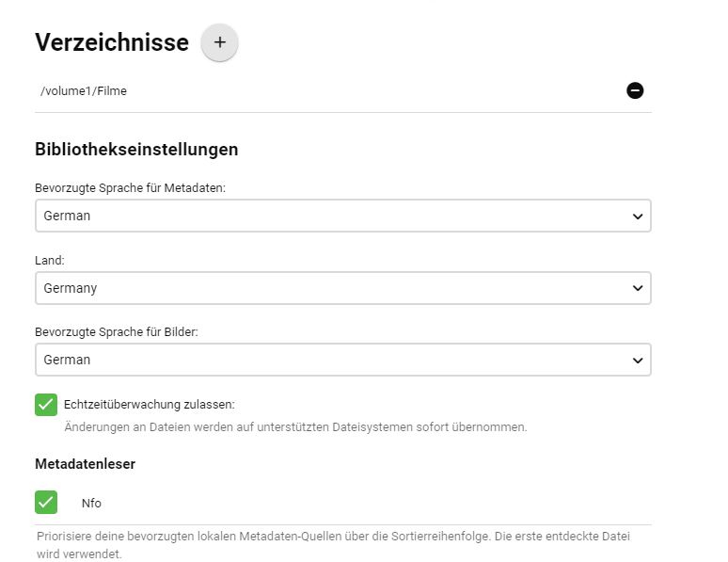
Task: Click the Nfo label text
Action: click(91, 504)
